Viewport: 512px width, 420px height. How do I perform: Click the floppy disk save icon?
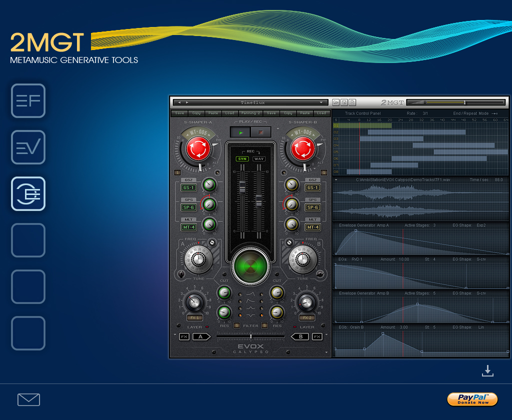coord(344,102)
